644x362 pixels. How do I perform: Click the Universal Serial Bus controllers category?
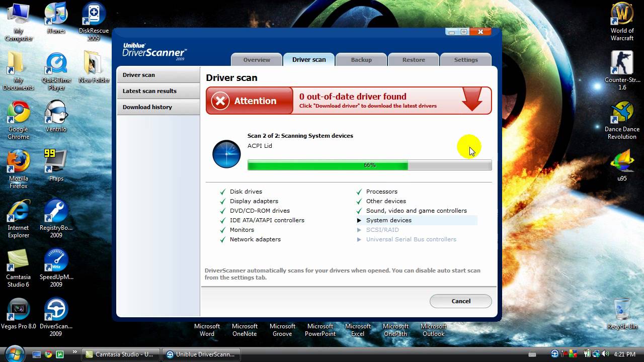pos(411,239)
